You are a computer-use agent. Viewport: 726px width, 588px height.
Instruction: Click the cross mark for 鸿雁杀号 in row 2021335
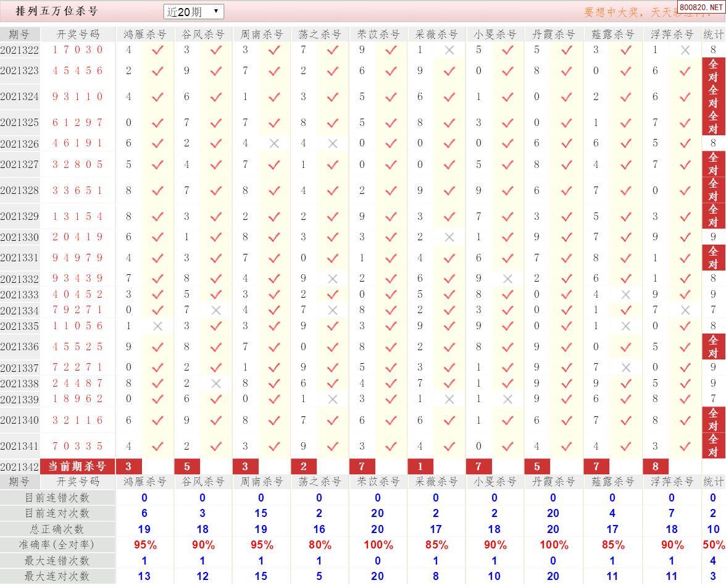(x=157, y=326)
